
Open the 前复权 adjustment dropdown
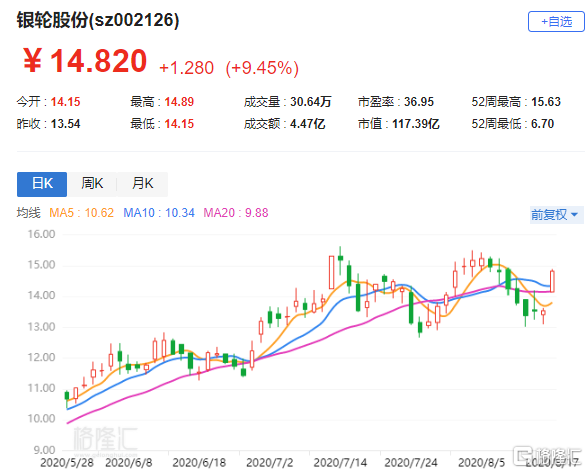(x=556, y=215)
